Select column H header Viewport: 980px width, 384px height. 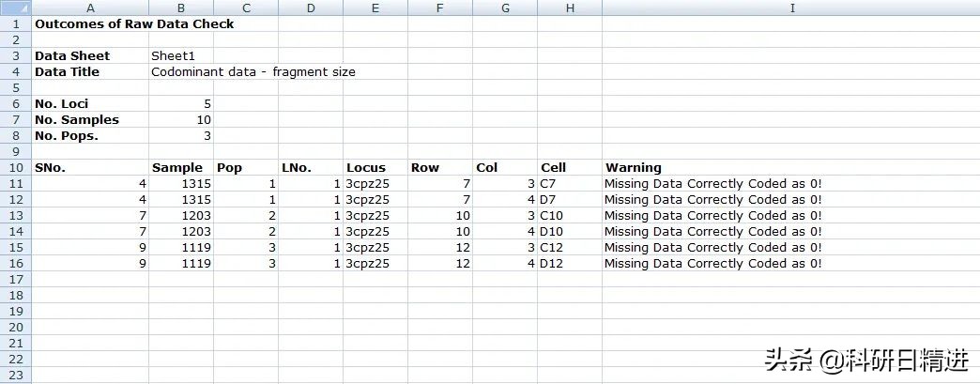coord(570,8)
